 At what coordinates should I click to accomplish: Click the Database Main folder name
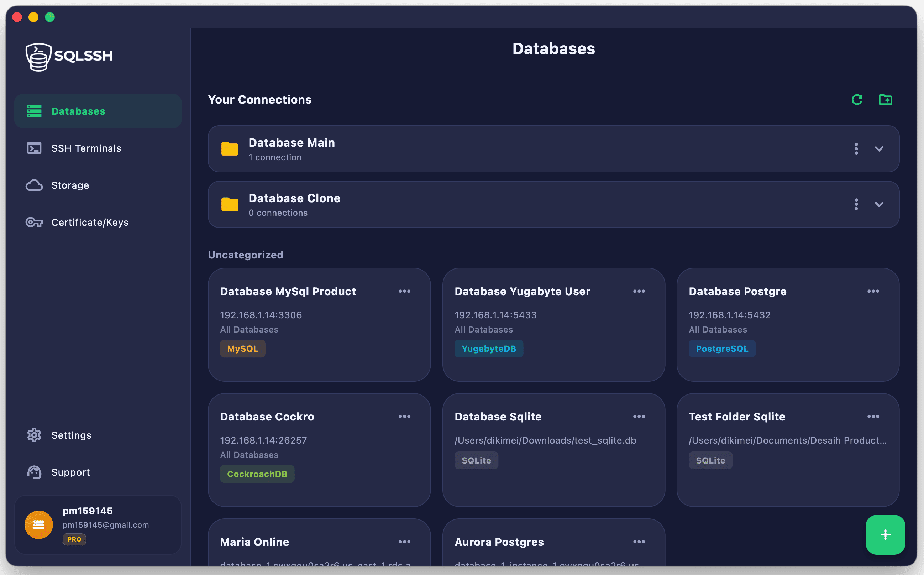tap(292, 143)
